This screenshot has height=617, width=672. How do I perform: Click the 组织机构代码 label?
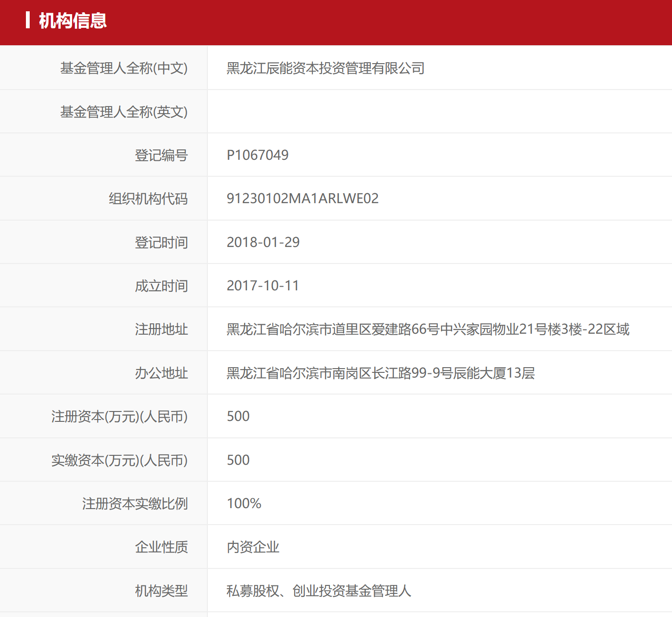pos(148,198)
